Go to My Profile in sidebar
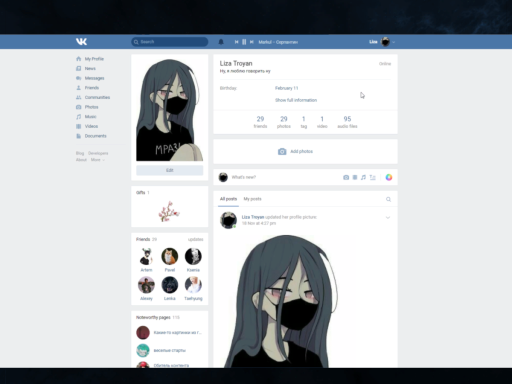This screenshot has height=384, width=512. pos(94,59)
